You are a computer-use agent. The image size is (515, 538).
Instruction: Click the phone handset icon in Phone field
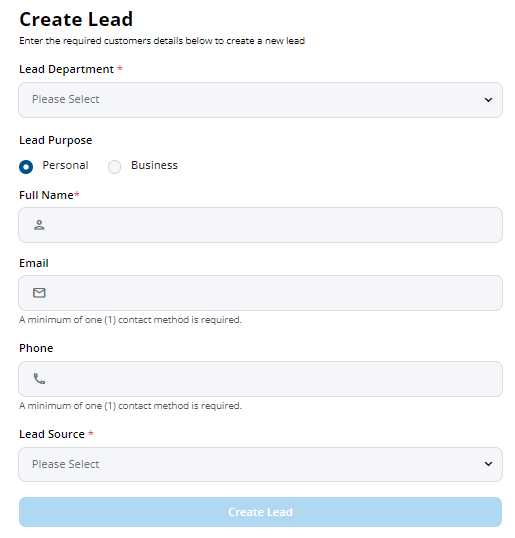[39, 378]
